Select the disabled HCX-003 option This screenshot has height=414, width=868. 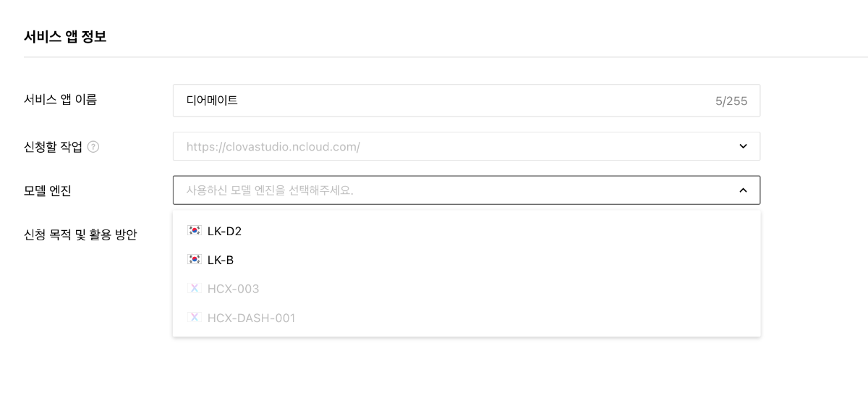point(467,289)
